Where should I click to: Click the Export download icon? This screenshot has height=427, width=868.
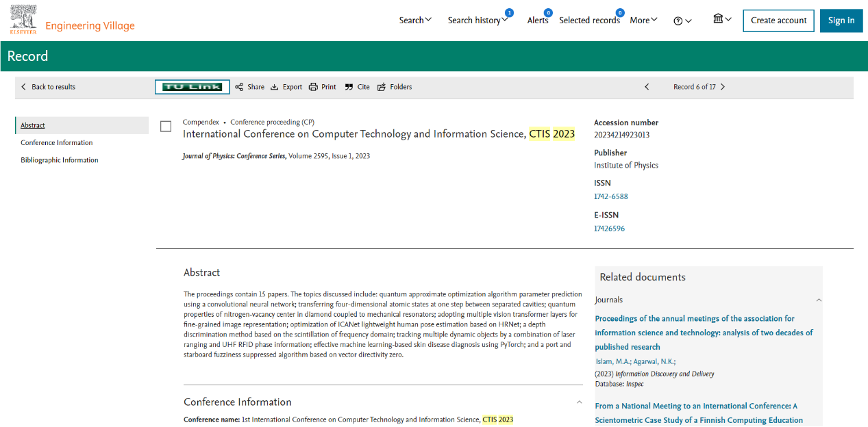[275, 87]
